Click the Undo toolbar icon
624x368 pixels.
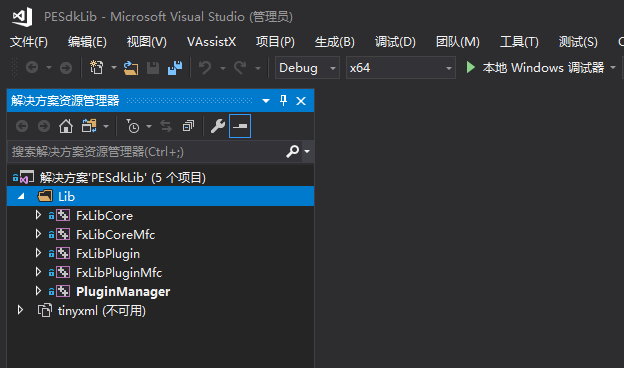205,68
